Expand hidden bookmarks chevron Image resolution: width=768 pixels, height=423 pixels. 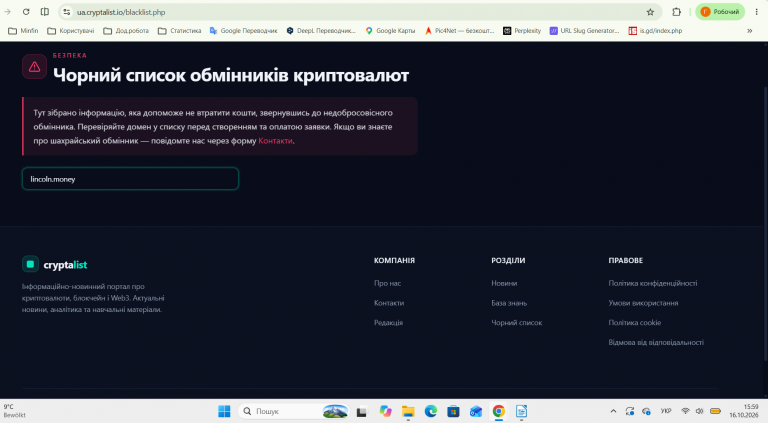749,30
